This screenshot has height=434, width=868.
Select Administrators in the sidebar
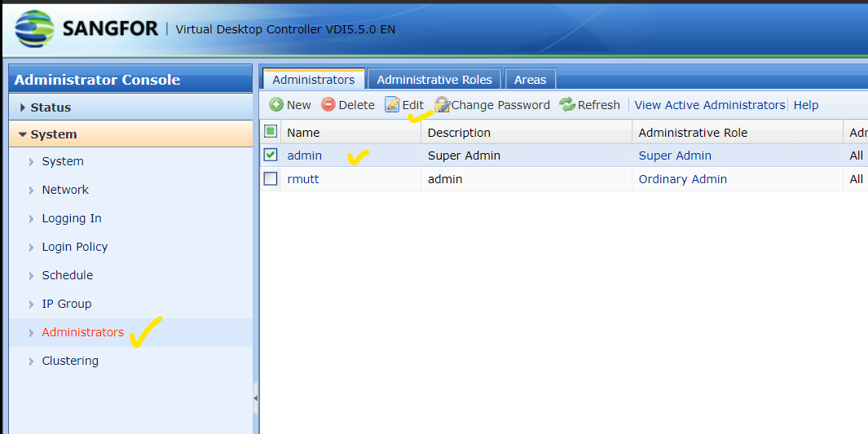click(83, 332)
